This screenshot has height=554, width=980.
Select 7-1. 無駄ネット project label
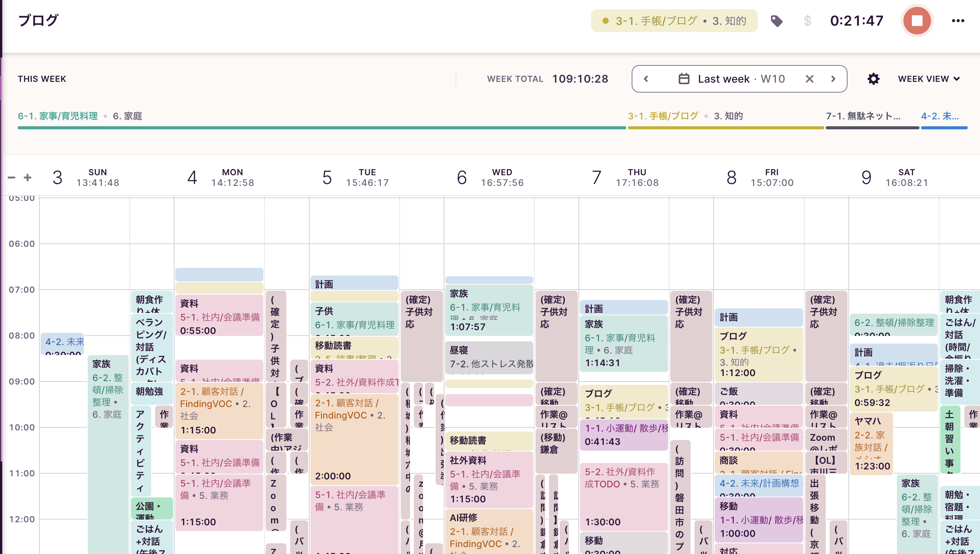click(x=863, y=116)
